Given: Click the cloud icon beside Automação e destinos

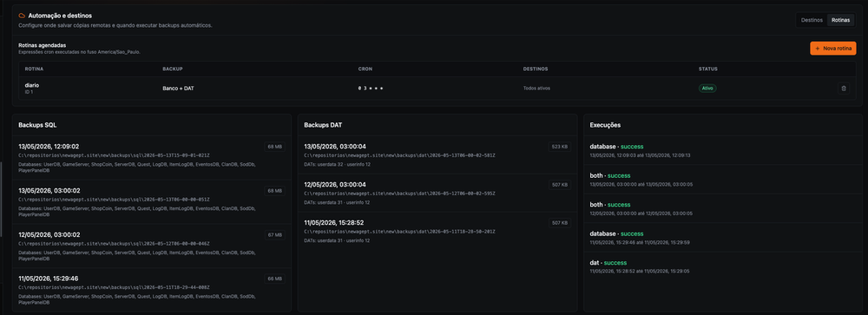Looking at the screenshot, I should (x=22, y=16).
